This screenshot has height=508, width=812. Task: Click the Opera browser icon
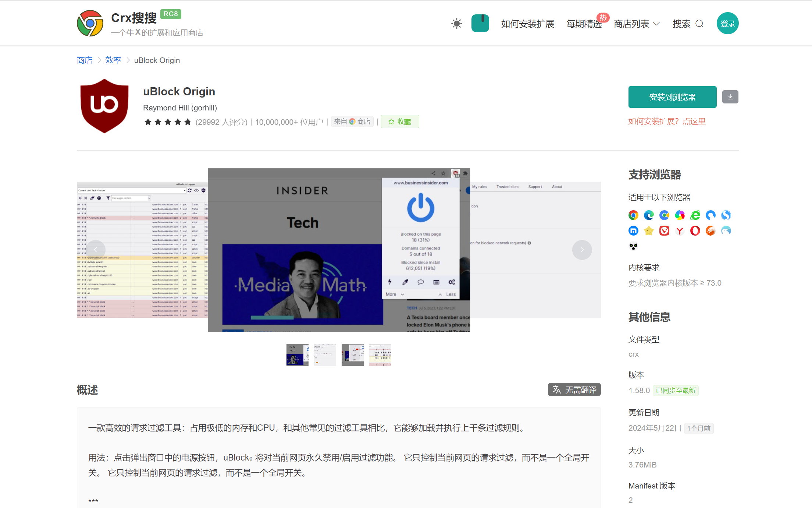pos(695,230)
